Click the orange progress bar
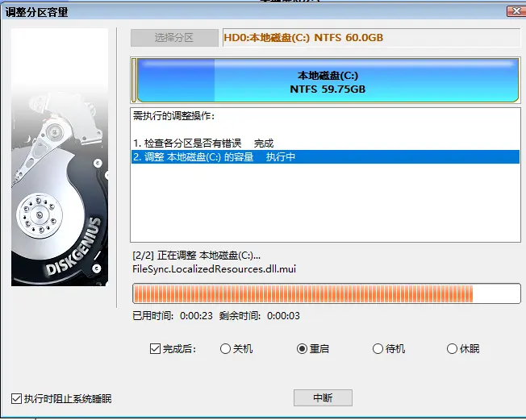 pyautogui.click(x=326, y=293)
